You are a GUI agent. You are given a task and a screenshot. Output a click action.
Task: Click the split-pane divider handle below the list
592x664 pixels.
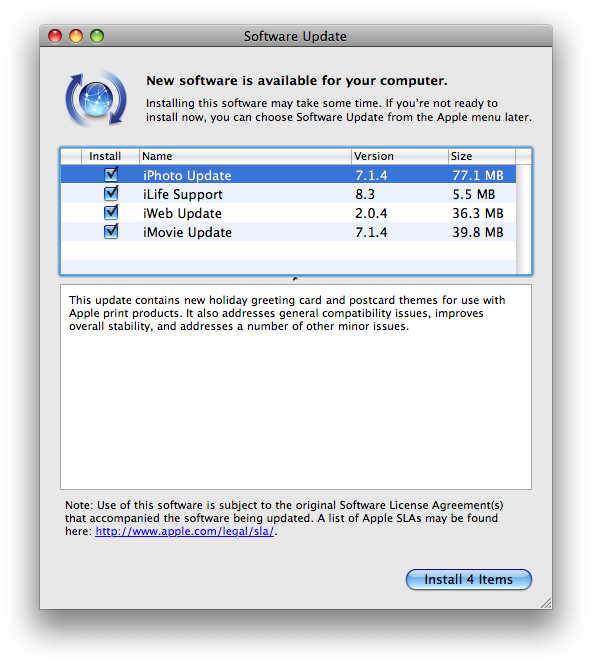(x=295, y=279)
